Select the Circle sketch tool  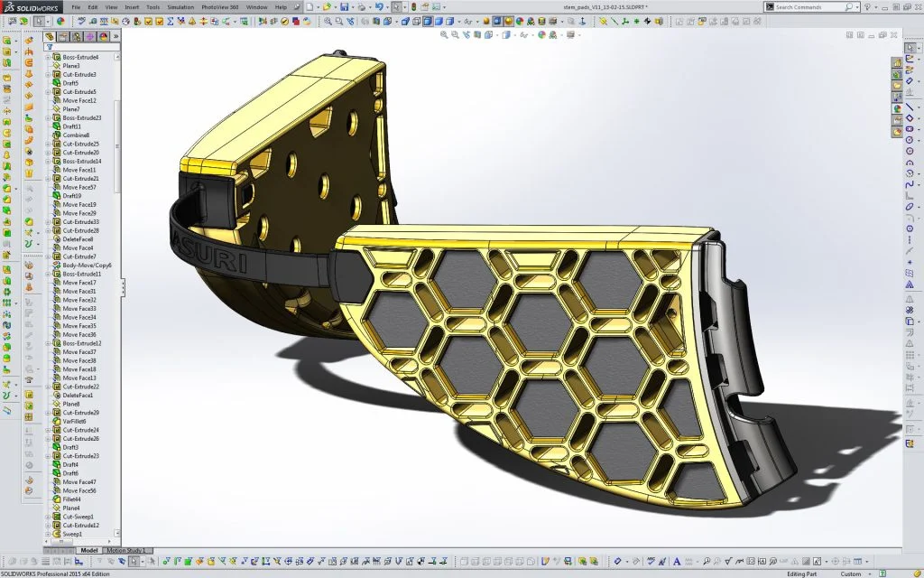point(909,138)
